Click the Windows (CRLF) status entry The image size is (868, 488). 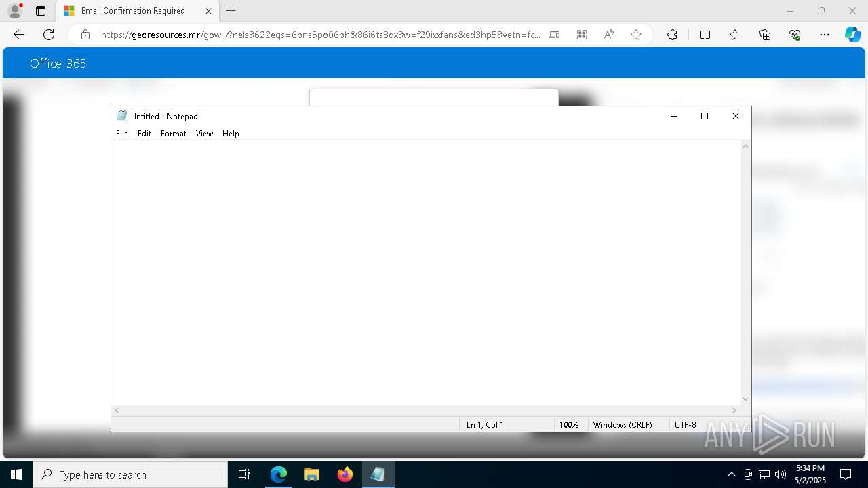(623, 425)
